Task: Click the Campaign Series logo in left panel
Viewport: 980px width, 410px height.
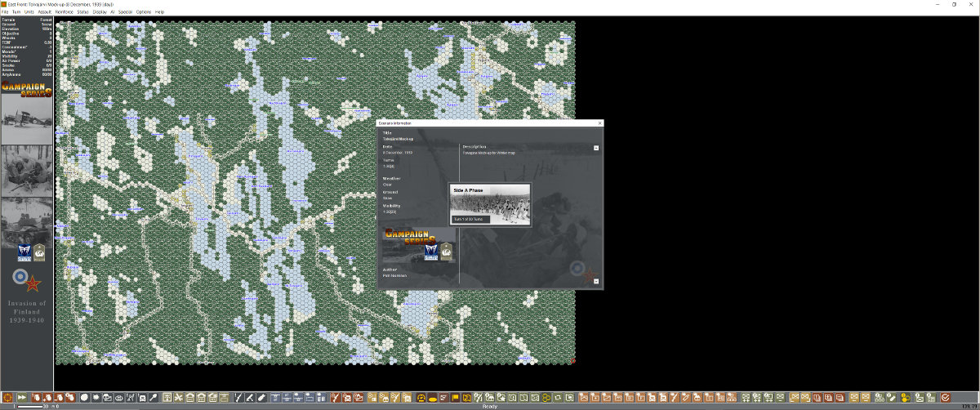Action: tap(27, 90)
